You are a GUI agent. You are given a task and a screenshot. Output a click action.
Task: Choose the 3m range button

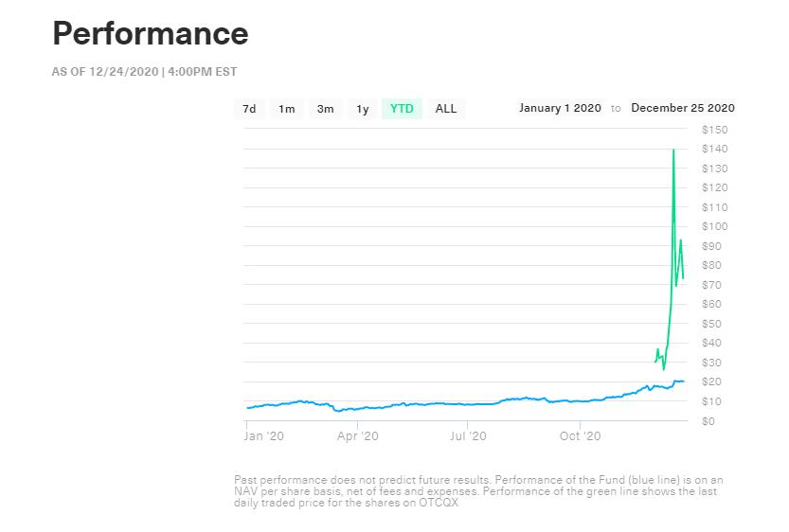pos(325,109)
